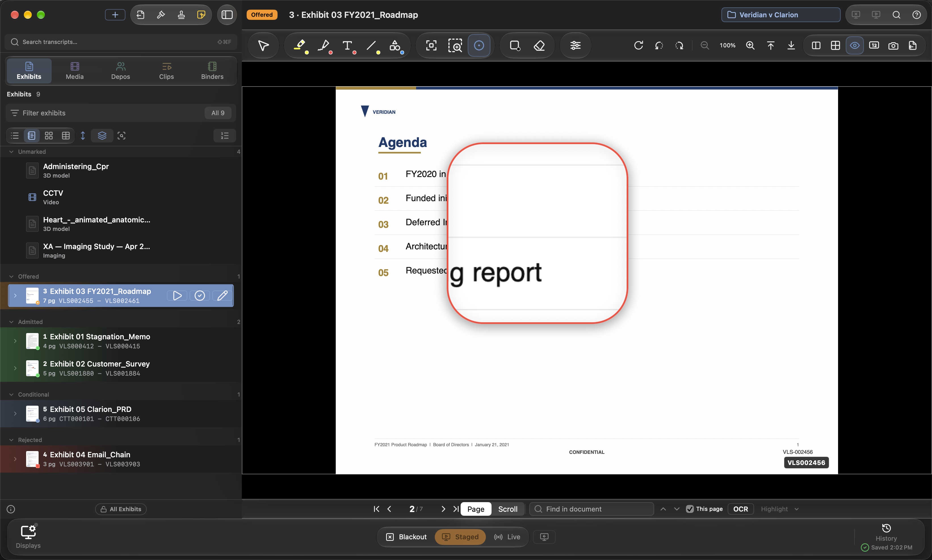Switch to the Clips tab
The height and width of the screenshot is (560, 932).
point(167,71)
